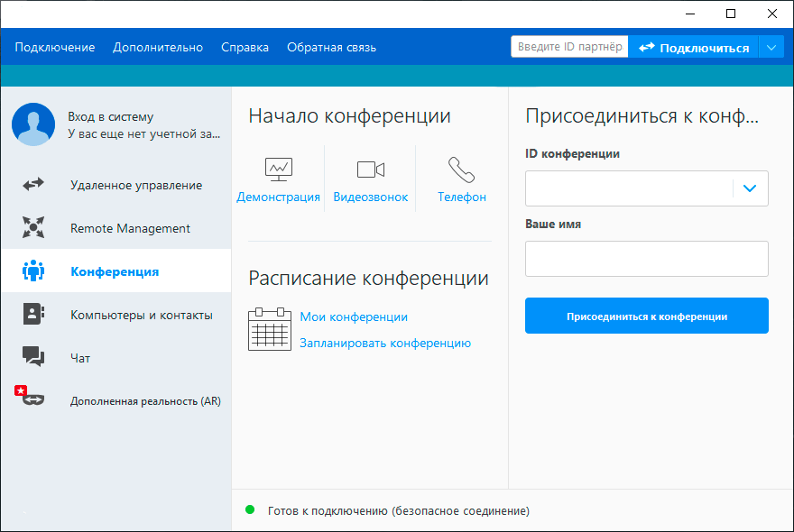794x532 pixels.
Task: Click the Телефон handset icon
Action: [461, 170]
